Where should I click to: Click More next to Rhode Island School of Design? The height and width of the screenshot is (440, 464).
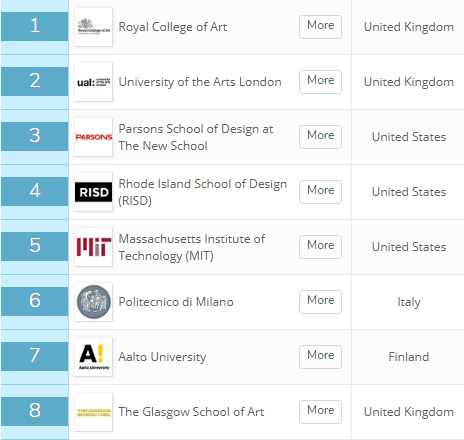pos(320,192)
